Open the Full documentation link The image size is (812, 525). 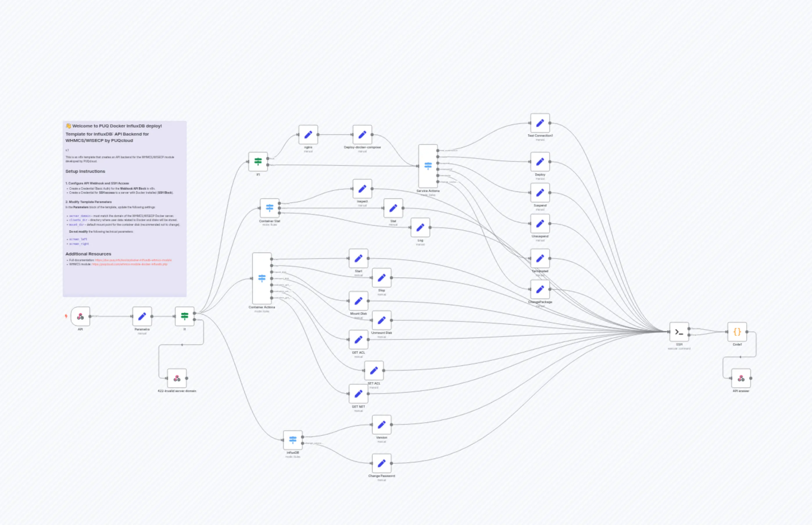tap(133, 260)
